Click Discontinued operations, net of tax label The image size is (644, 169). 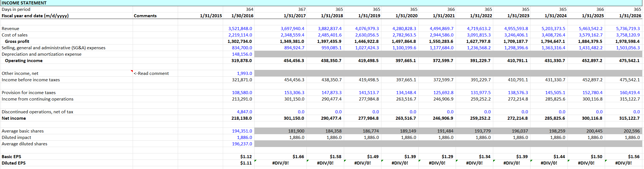[37, 112]
